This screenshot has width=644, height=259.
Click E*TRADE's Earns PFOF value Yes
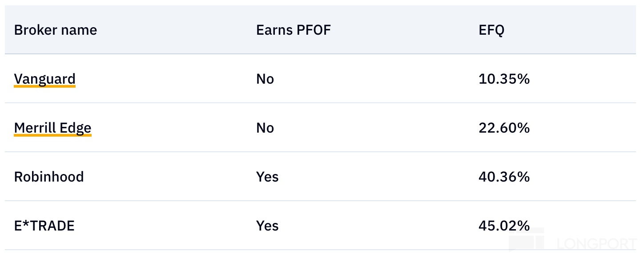(x=267, y=226)
